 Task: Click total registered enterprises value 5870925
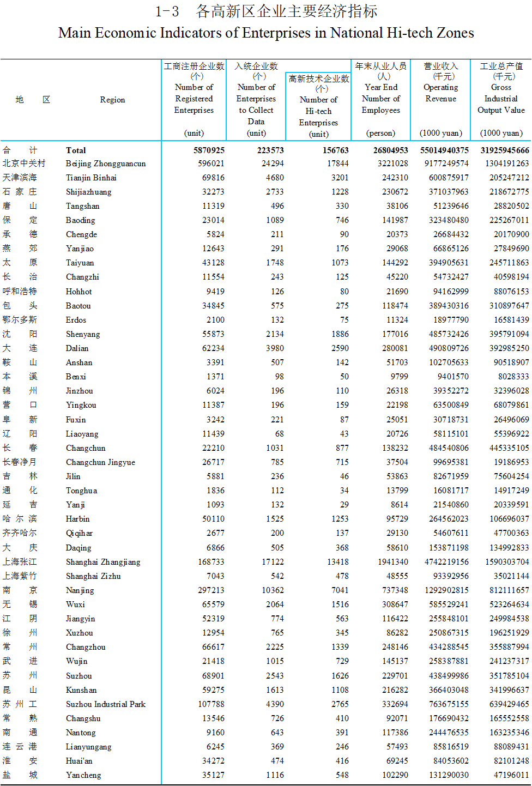[x=209, y=150]
